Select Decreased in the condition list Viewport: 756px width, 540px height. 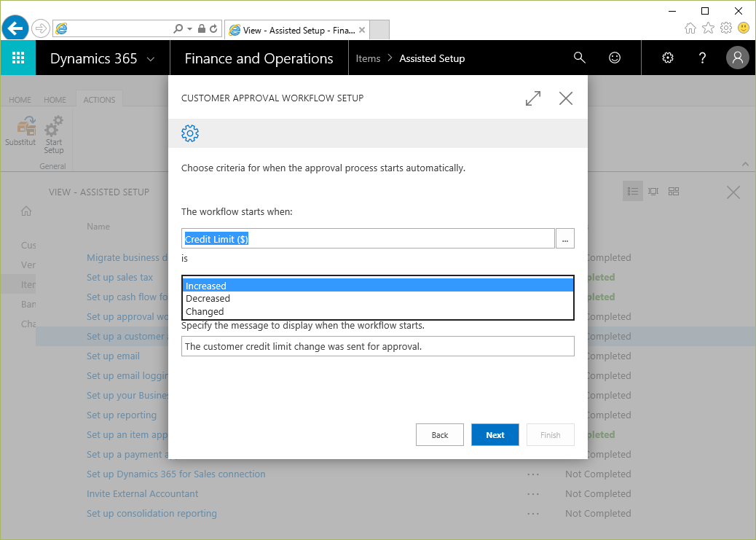377,298
